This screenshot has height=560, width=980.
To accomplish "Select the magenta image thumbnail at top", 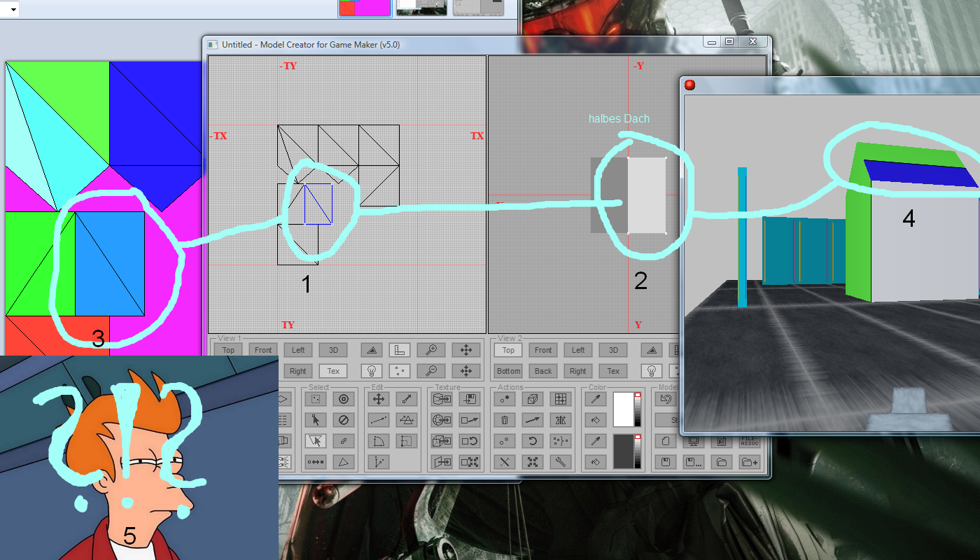I will (365, 8).
